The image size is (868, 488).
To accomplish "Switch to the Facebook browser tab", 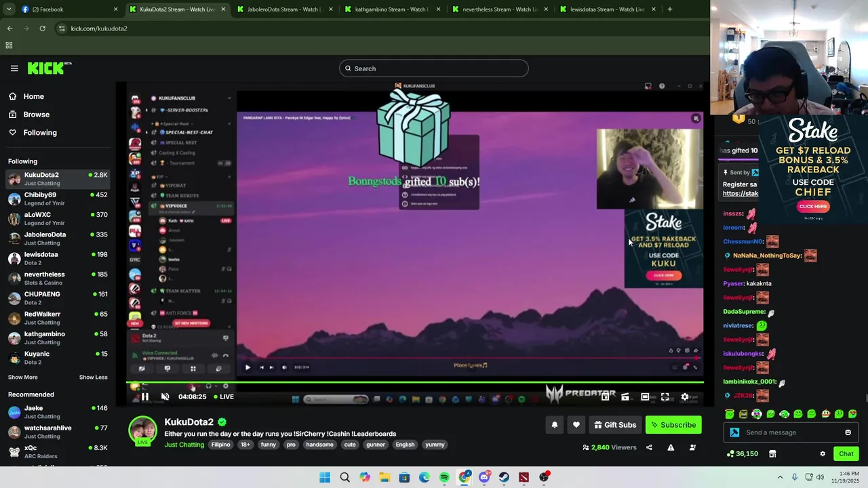I will tap(69, 9).
